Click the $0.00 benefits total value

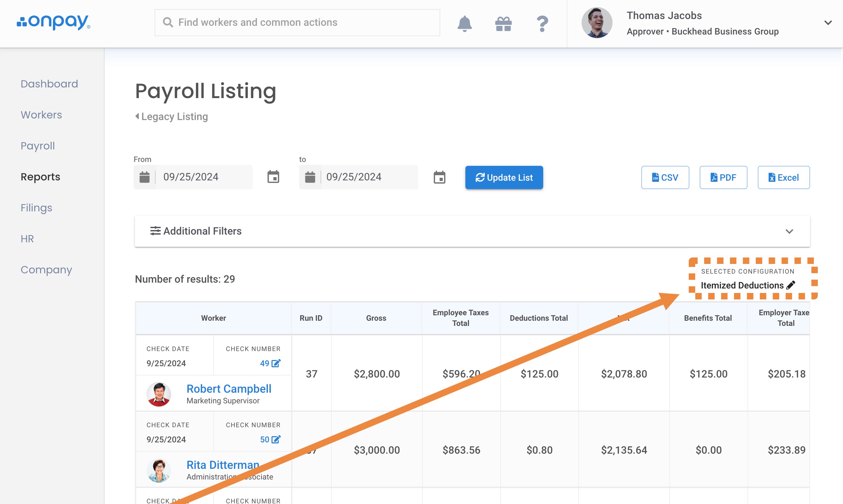(x=708, y=450)
